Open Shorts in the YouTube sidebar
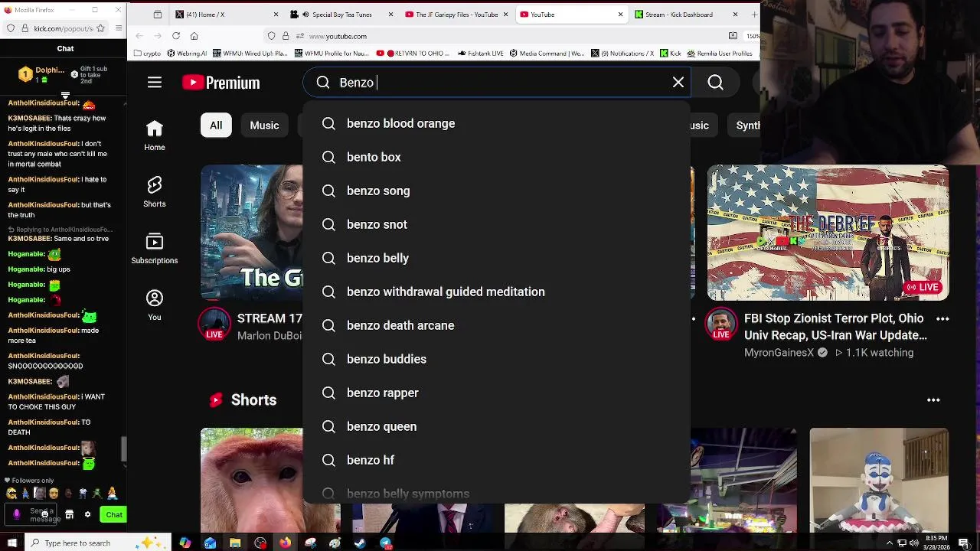This screenshot has height=551, width=980. (x=155, y=192)
